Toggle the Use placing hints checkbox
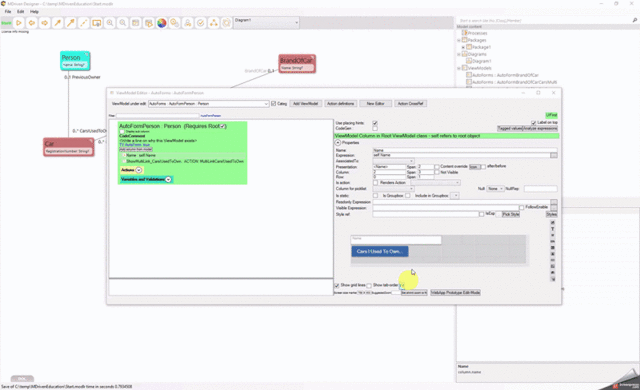 375,123
